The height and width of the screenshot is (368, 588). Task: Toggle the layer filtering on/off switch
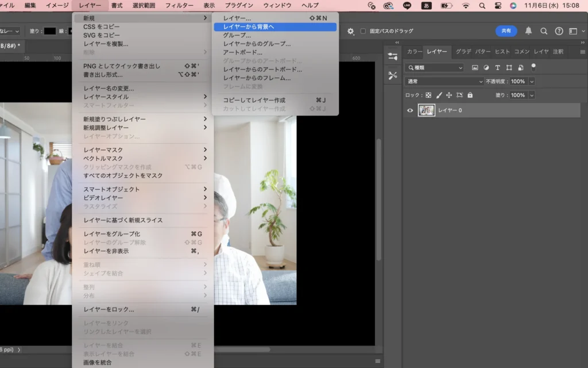pos(533,67)
